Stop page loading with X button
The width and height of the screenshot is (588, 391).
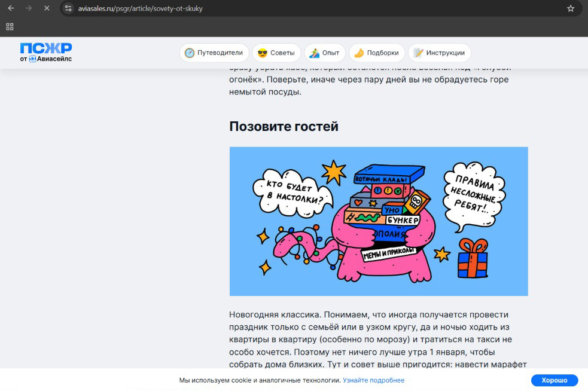(47, 8)
